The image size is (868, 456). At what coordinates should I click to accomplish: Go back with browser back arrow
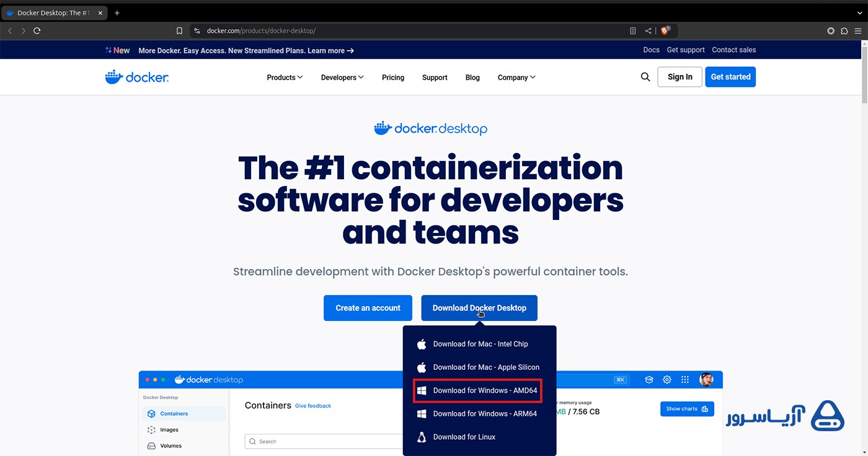[10, 30]
